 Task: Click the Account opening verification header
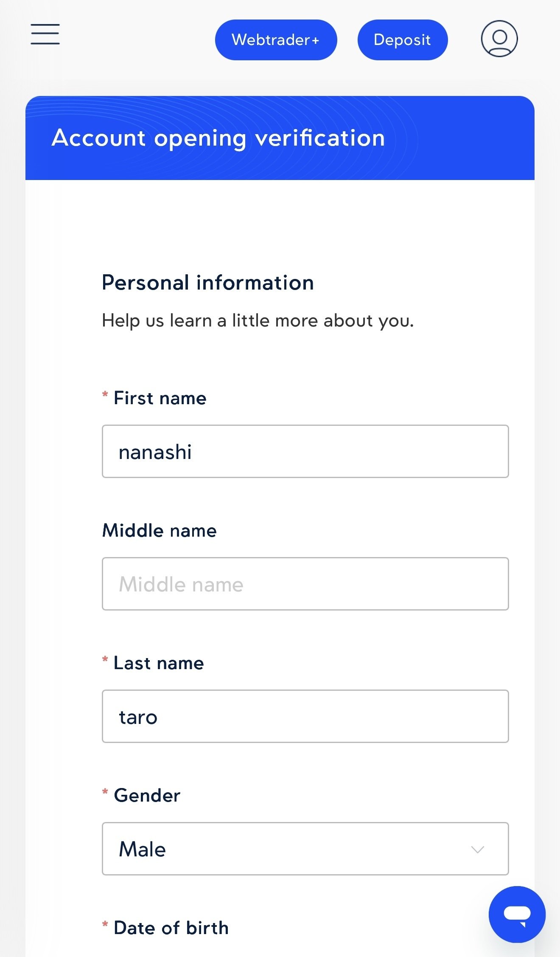pyautogui.click(x=218, y=138)
